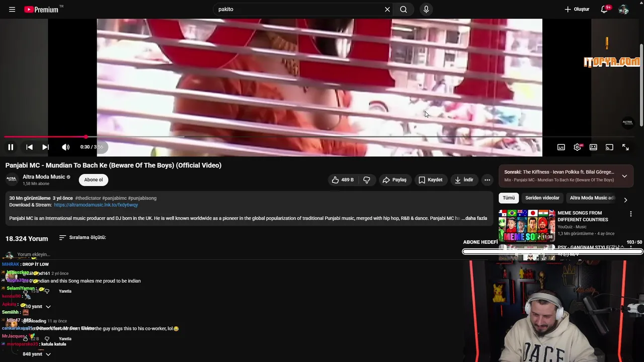Viewport: 644px width, 362px height.
Task: Open MEME SONGS FROM DIFFERENT COUNTRIES title
Action: point(583,216)
